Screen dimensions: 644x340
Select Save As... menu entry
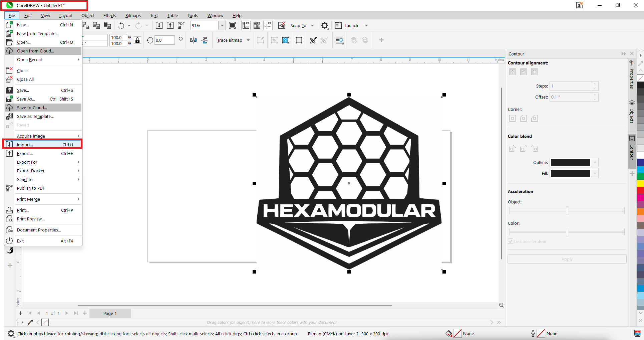coord(43,99)
